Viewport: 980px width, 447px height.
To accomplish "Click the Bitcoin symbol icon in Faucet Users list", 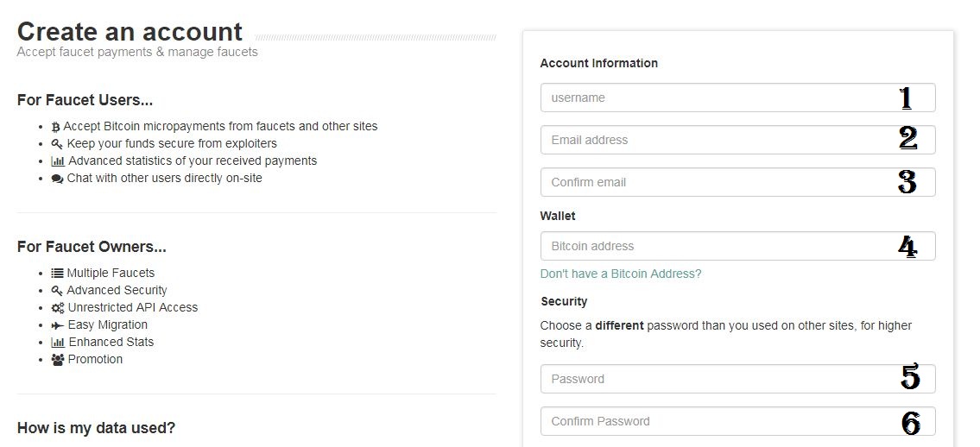I will (55, 127).
